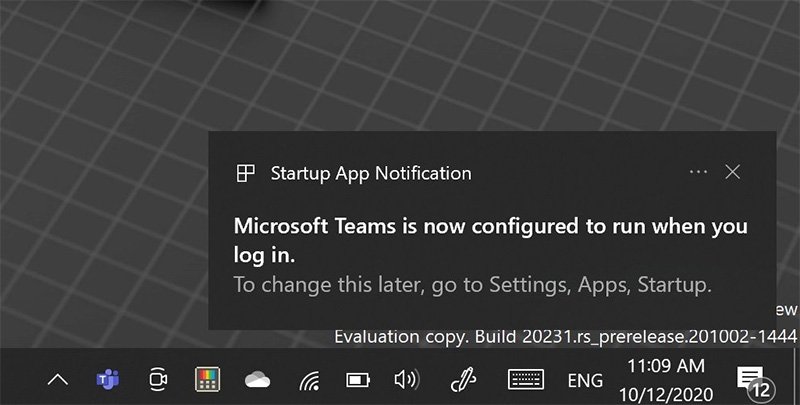Dismiss the Startup App Notification

733,172
